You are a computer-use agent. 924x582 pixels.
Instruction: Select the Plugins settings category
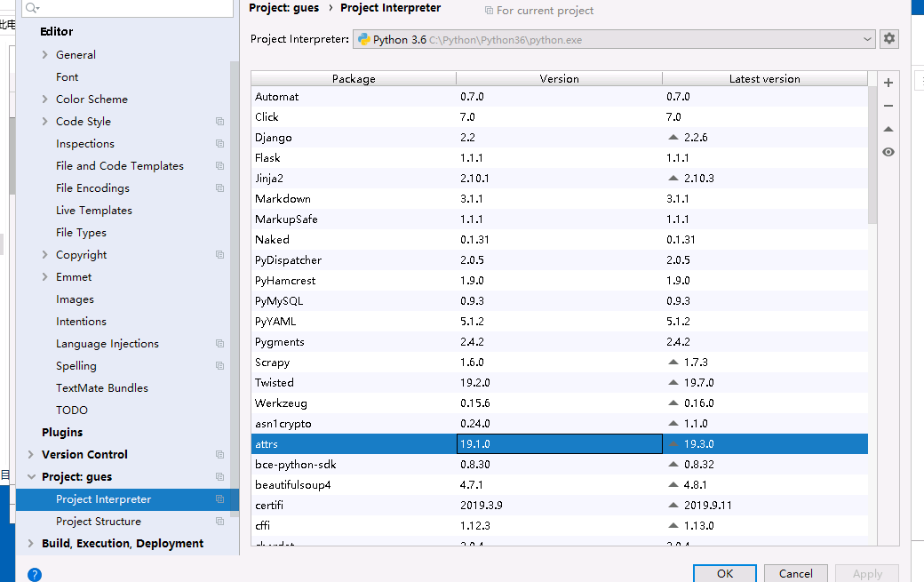pos(62,433)
